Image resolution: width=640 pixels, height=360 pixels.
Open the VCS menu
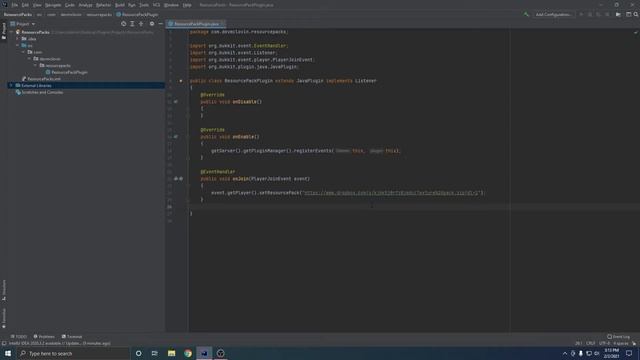156,5
